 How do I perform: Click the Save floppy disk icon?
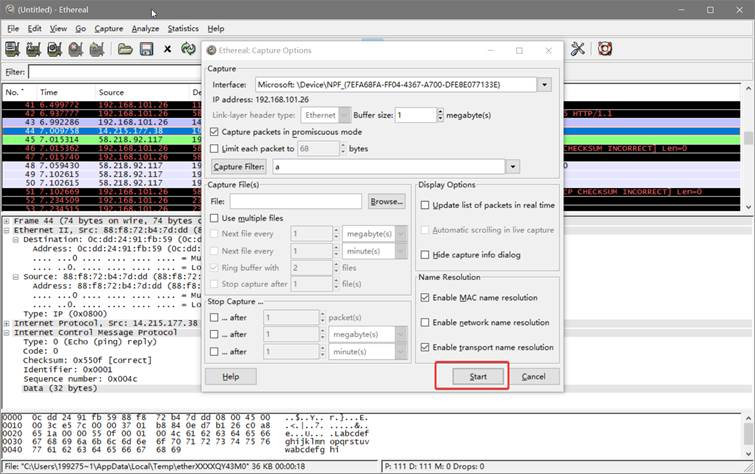point(146,49)
